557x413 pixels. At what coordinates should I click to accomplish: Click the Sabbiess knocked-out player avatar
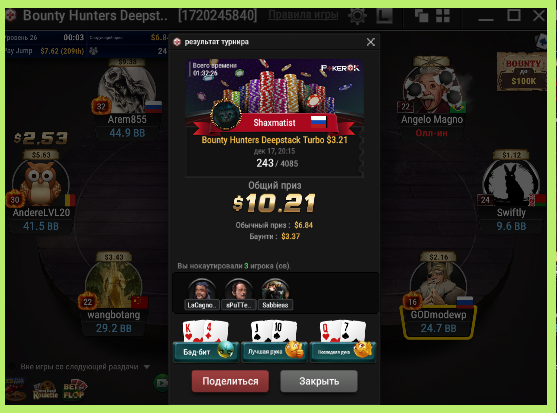coord(275,290)
